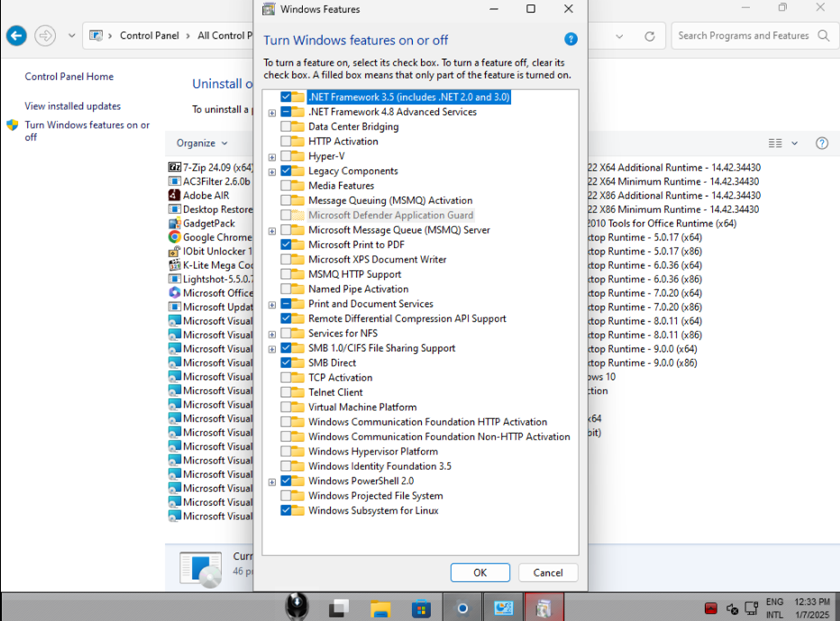Screen dimensions: 840x621
Task: Expand .NET Framework 4.8 Advanced Services
Action: click(272, 113)
